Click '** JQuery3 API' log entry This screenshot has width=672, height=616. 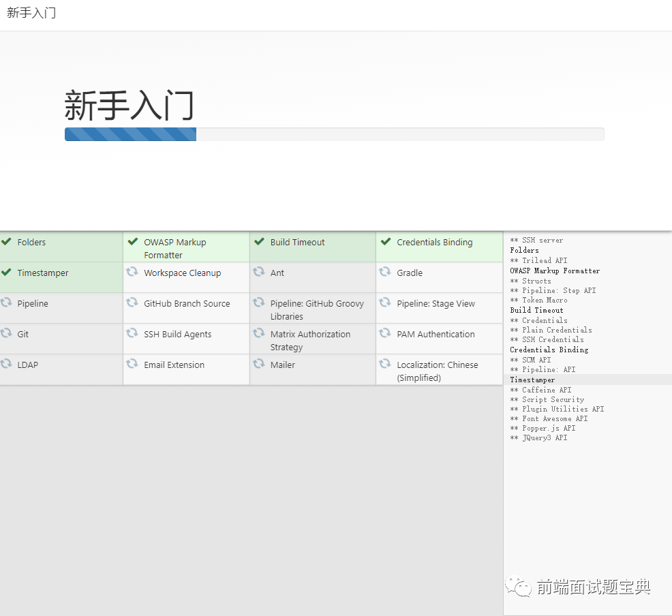tap(538, 437)
